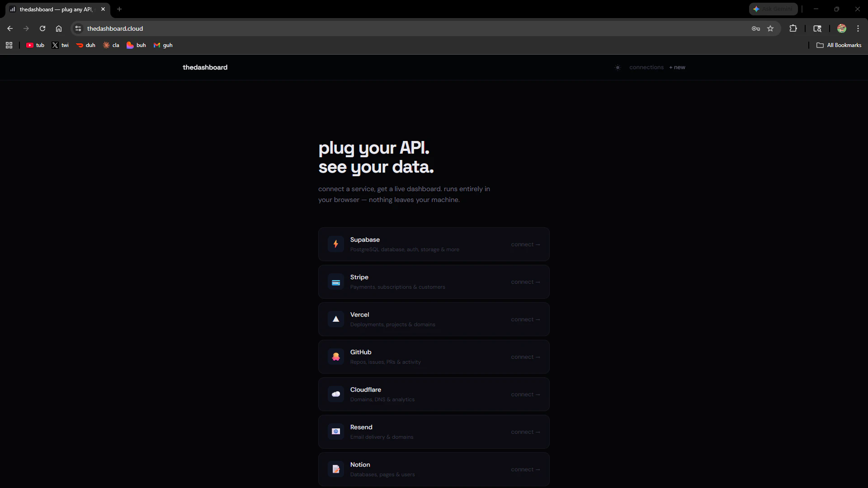Image resolution: width=868 pixels, height=488 pixels.
Task: Select the thedashboard browser tab
Action: [x=54, y=9]
